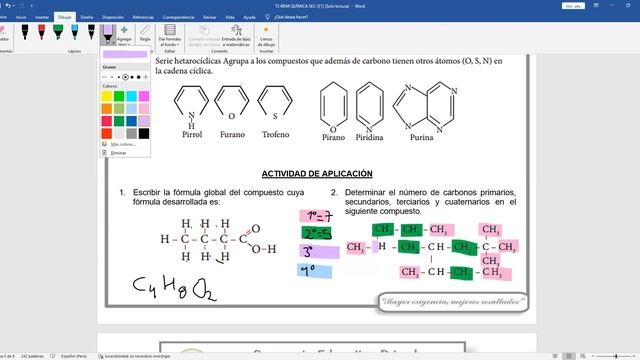The image size is (640, 360).
Task: Choose the lilac color swatch
Action: tap(144, 121)
